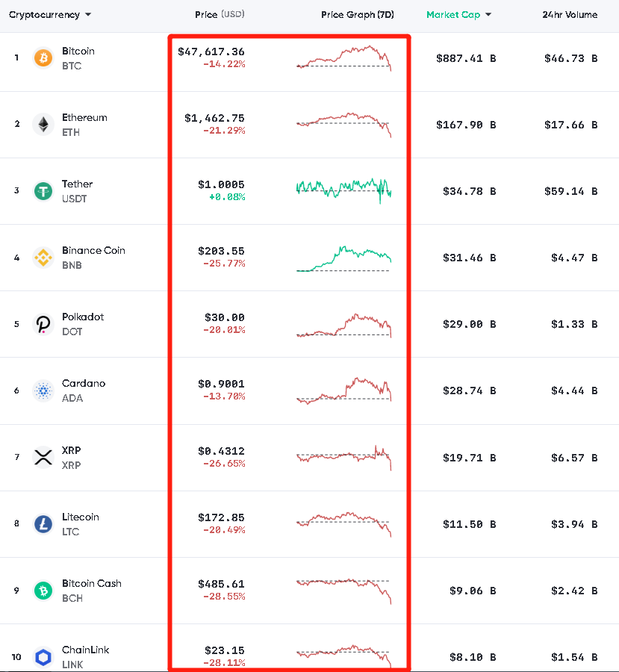Click the Tether coin icon
This screenshot has width=619, height=672.
point(43,191)
